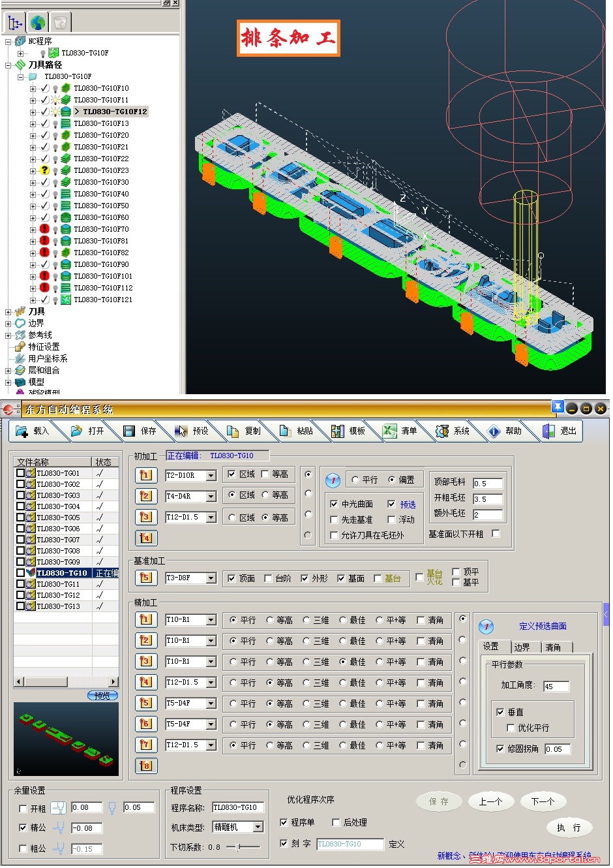Open the recycle bin tab icon in explorer
613x868 pixels.
[x=60, y=23]
